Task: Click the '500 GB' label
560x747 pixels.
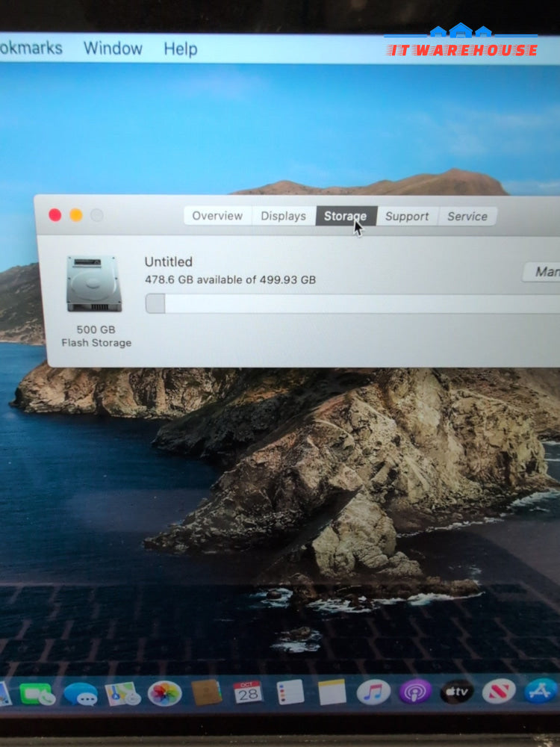Action: (x=96, y=329)
